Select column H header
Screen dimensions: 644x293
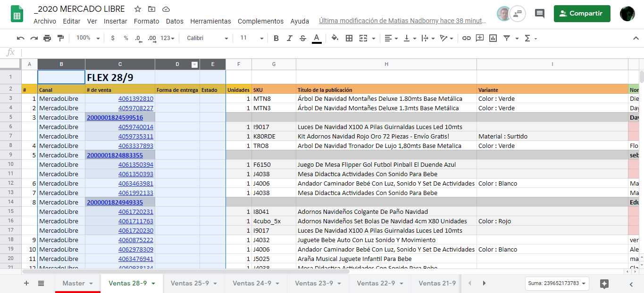point(386,64)
